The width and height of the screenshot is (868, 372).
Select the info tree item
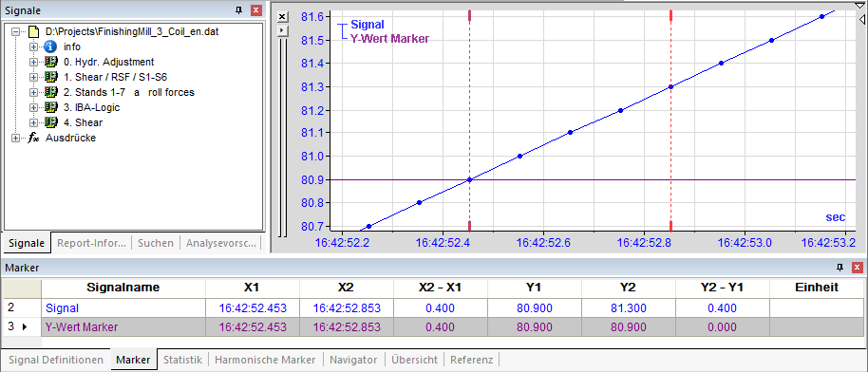[x=72, y=47]
